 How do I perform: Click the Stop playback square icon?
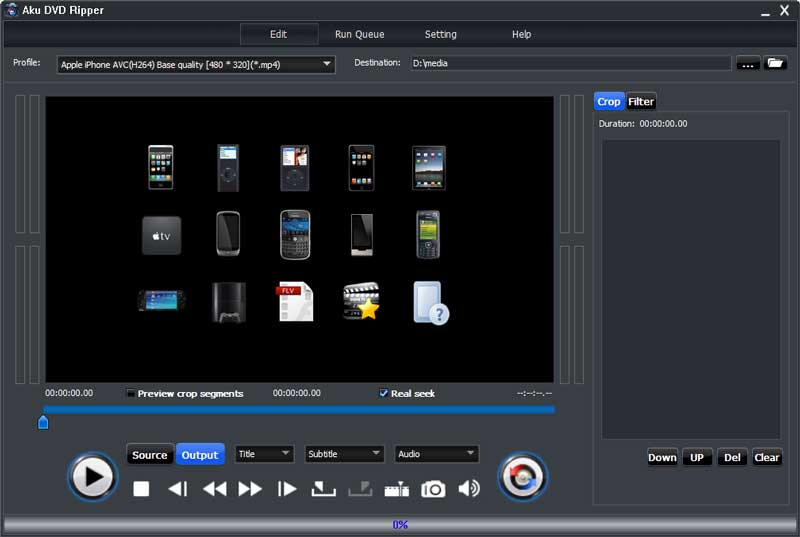[141, 489]
